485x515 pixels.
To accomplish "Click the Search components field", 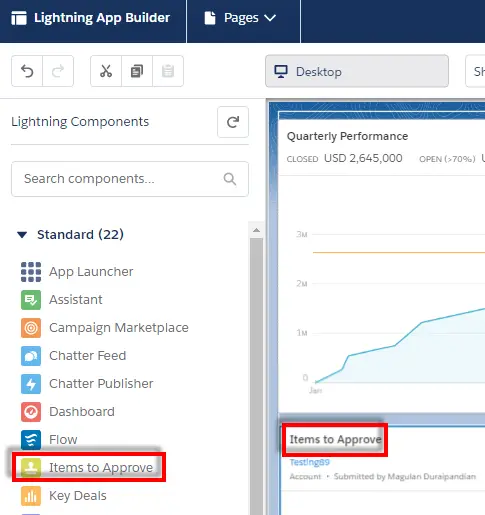I will (130, 179).
